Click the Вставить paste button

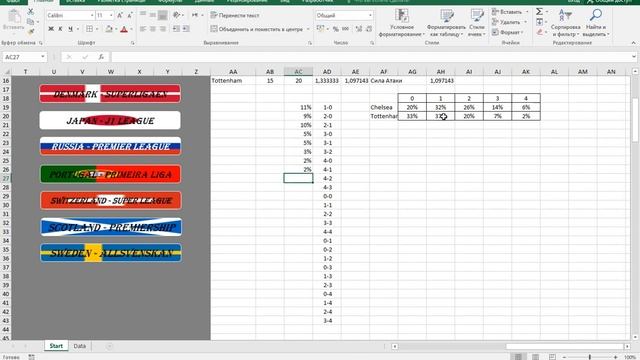coord(13,21)
